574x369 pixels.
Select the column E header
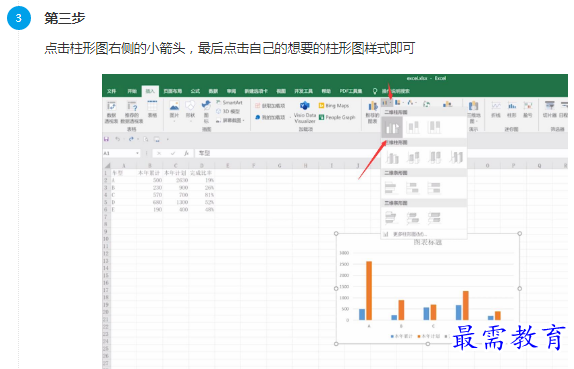coord(227,165)
